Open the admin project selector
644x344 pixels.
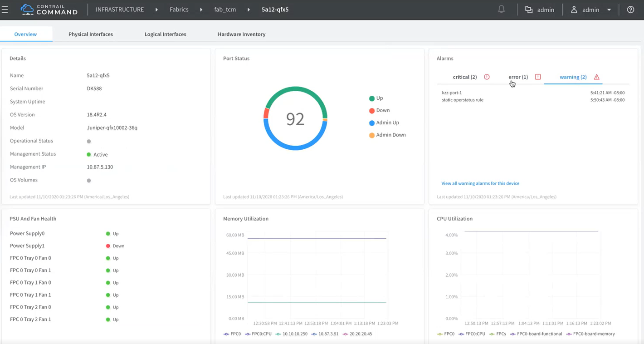(540, 10)
